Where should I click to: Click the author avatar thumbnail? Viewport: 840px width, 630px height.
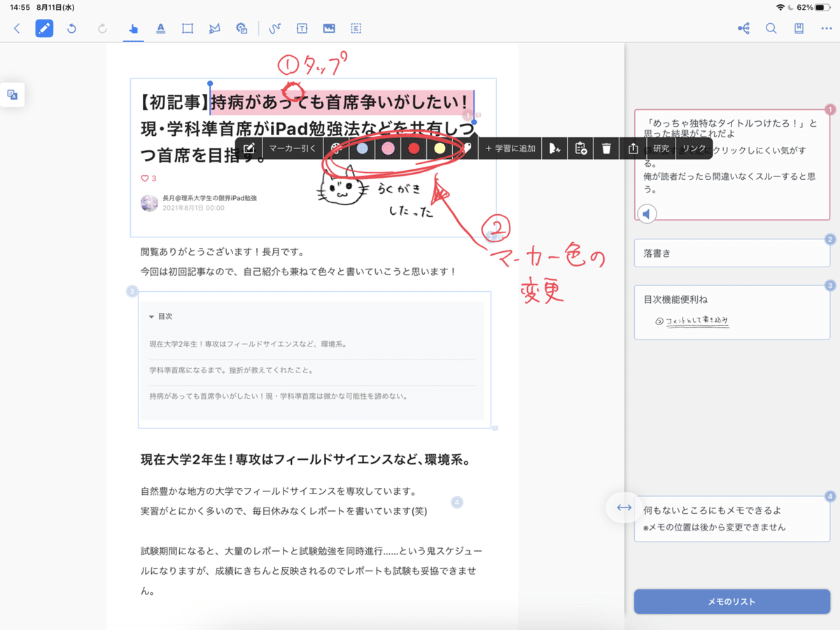point(150,204)
